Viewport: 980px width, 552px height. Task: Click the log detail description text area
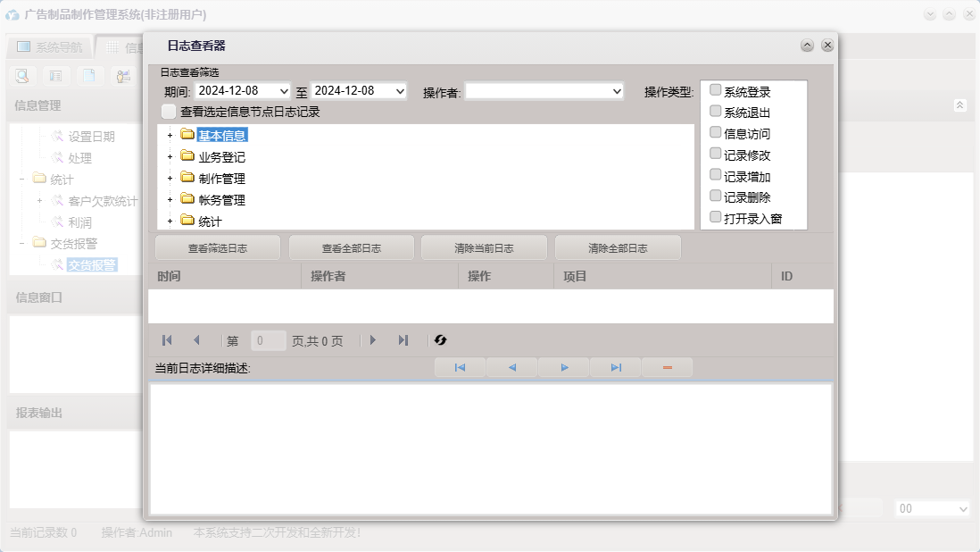491,449
